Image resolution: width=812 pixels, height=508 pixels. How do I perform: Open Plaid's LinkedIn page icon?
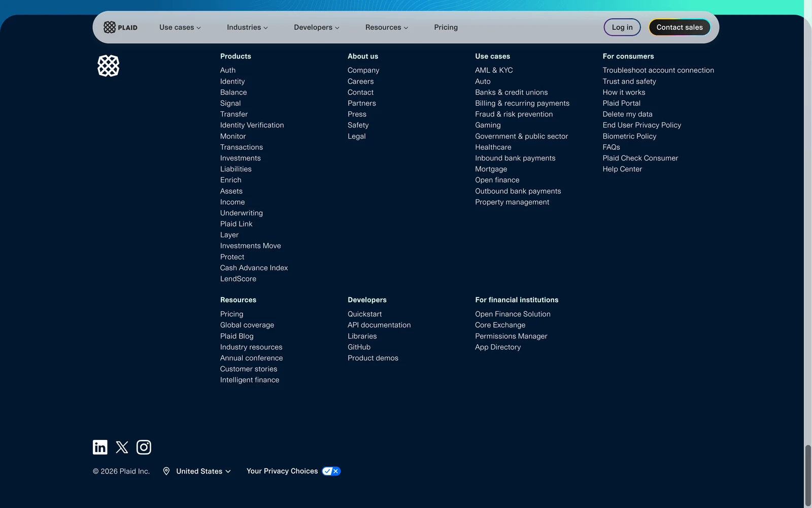tap(100, 447)
